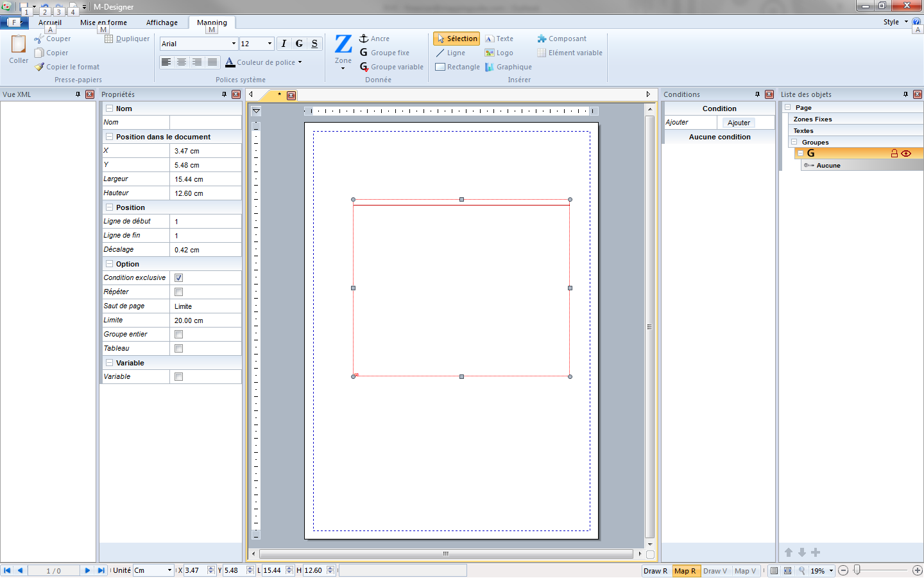Change the Unité combo box from Cm
The height and width of the screenshot is (578, 924).
click(x=169, y=570)
